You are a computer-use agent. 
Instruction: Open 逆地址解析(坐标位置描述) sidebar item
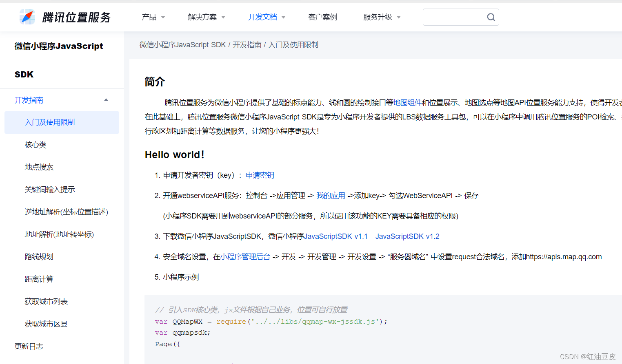click(66, 212)
